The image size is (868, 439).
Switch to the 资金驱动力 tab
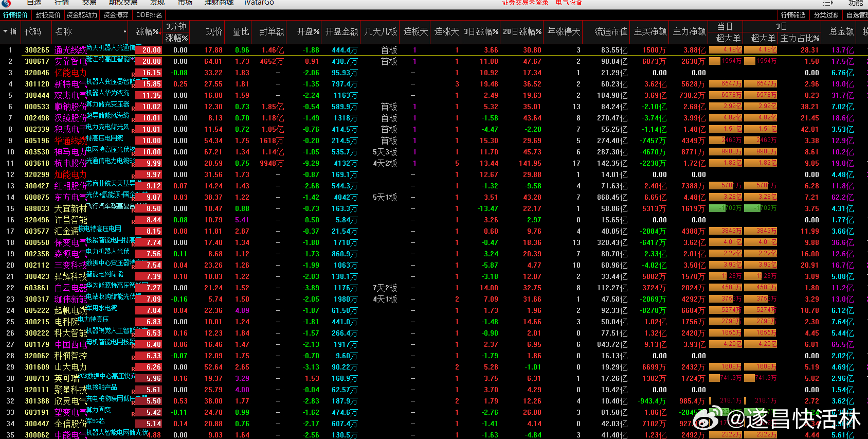(x=82, y=15)
